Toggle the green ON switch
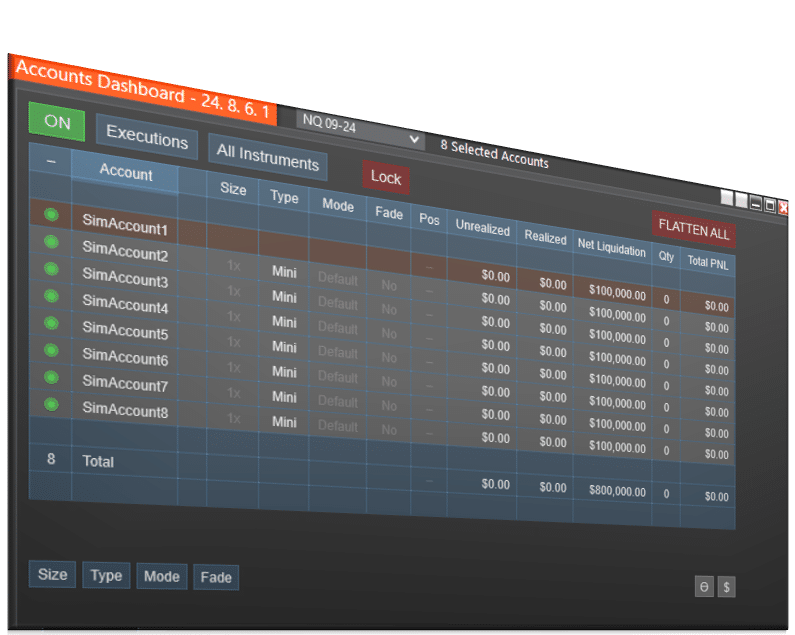 pyautogui.click(x=57, y=122)
